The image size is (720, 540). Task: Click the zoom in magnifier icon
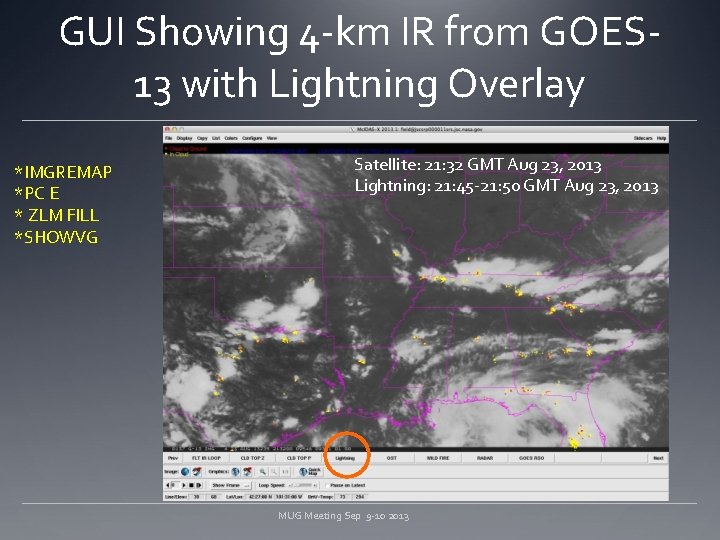click(263, 472)
